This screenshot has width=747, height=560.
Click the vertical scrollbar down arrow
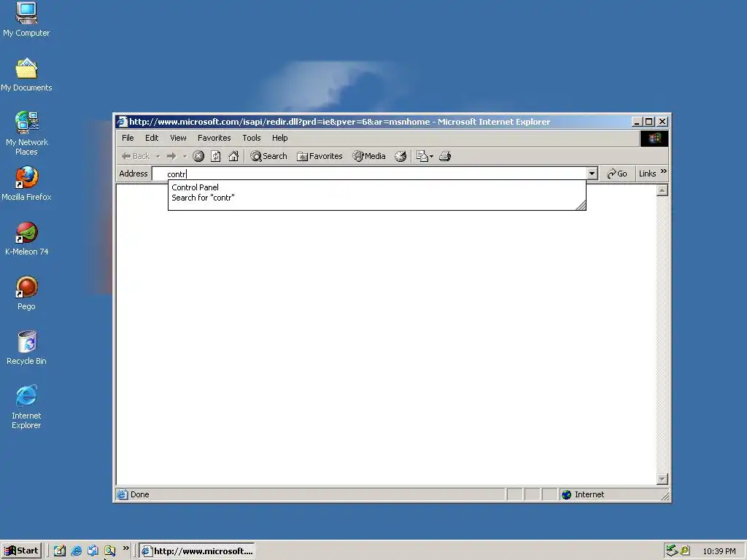pyautogui.click(x=662, y=478)
